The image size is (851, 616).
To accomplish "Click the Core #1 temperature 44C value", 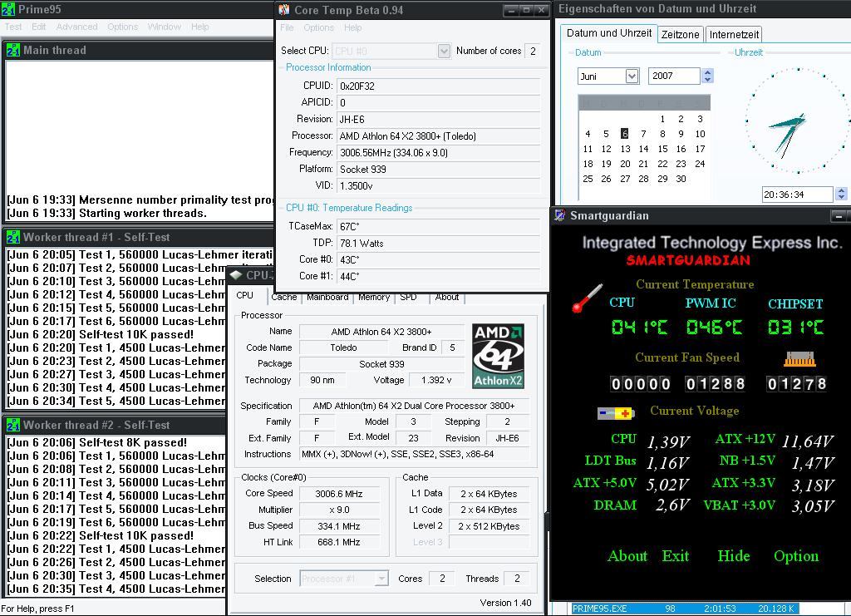I will [x=439, y=276].
